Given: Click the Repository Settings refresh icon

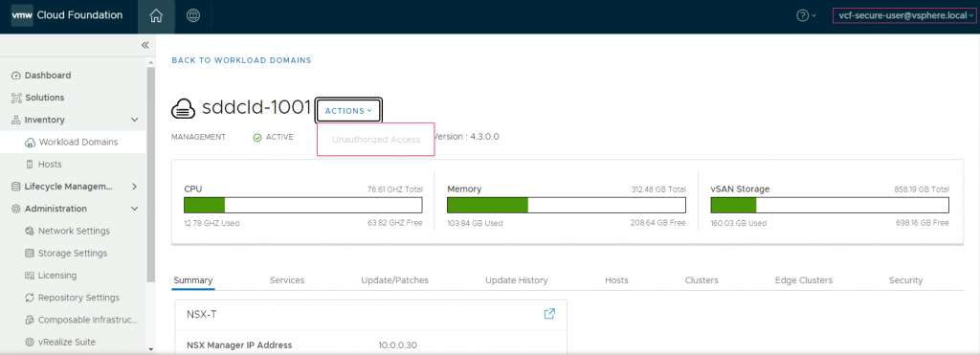Looking at the screenshot, I should point(30,298).
